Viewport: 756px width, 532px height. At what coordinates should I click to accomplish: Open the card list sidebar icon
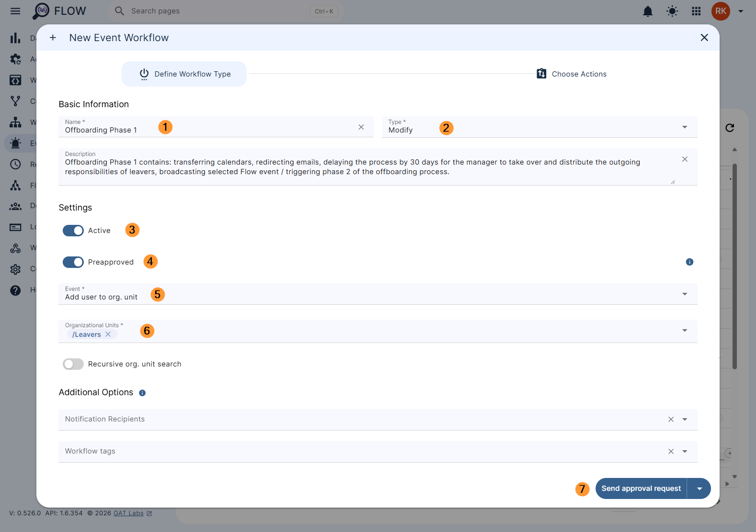point(15,227)
